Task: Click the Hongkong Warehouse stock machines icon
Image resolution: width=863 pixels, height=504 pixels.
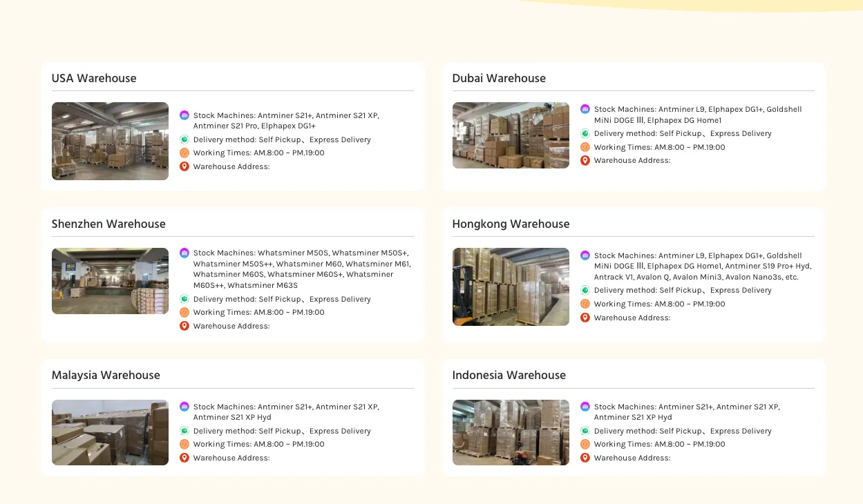Action: coord(585,255)
